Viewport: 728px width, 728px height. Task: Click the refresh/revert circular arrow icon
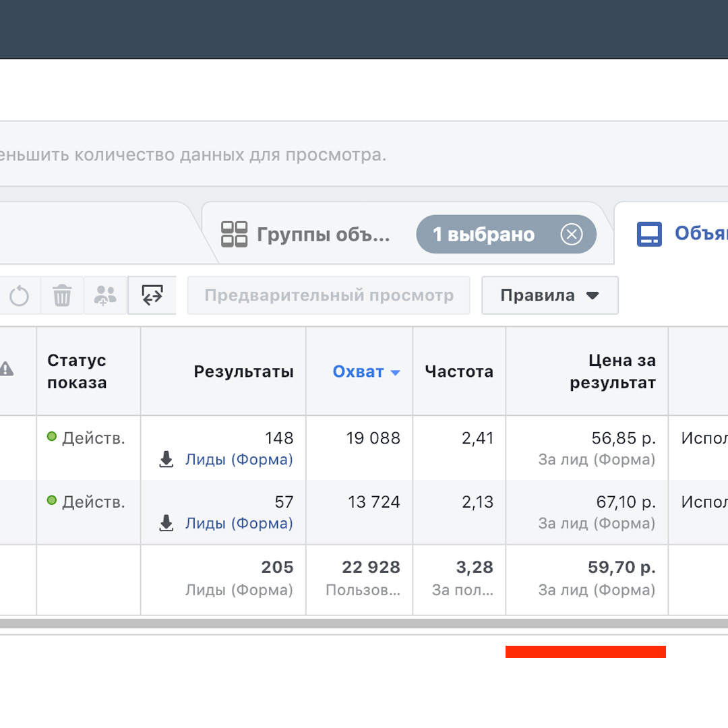pyautogui.click(x=19, y=296)
